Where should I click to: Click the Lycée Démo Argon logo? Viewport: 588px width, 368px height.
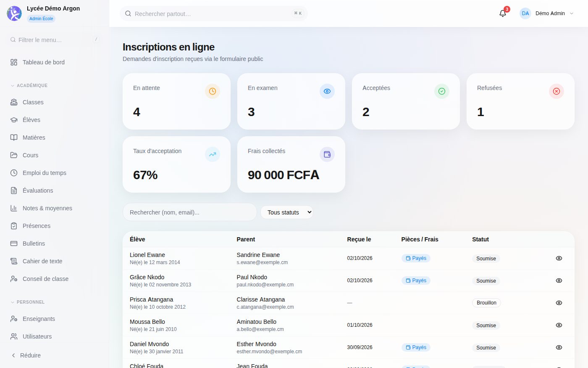(14, 13)
